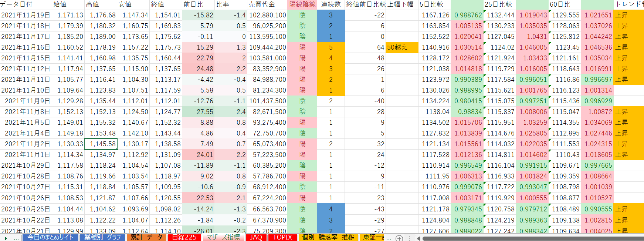The image size is (644, 241).
Task: Select the TOPIX sheet tab
Action: pyautogui.click(x=282, y=238)
